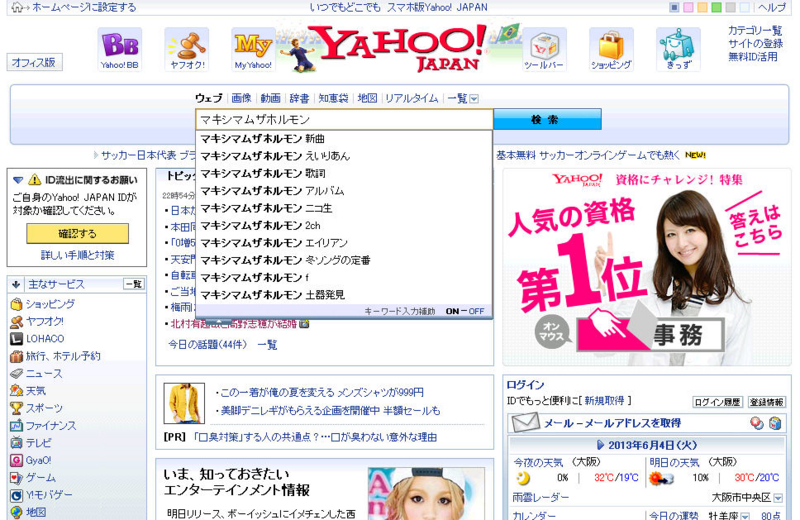The height and width of the screenshot is (520, 800).
Task: Open the 雨雲レーダー link
Action: (x=540, y=498)
